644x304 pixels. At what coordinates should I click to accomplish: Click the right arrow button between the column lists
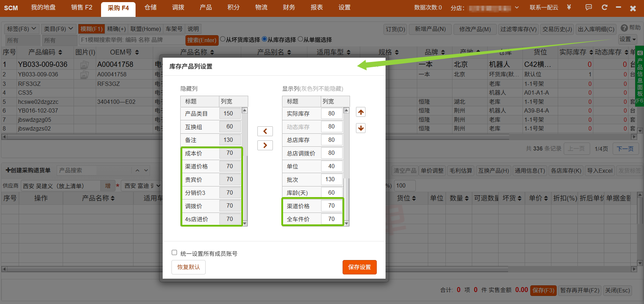click(265, 145)
